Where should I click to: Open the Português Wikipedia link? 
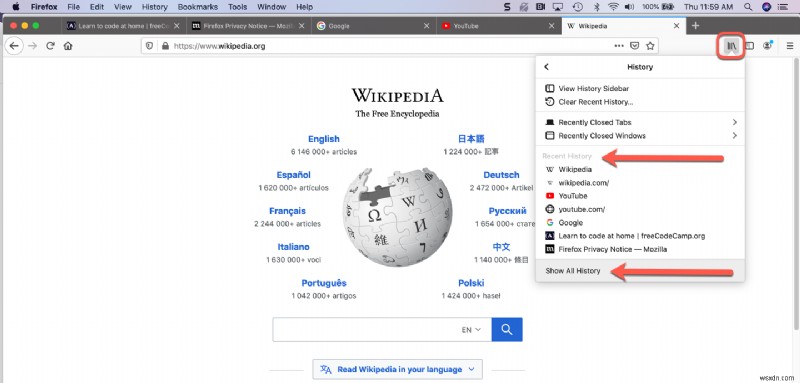(x=323, y=283)
